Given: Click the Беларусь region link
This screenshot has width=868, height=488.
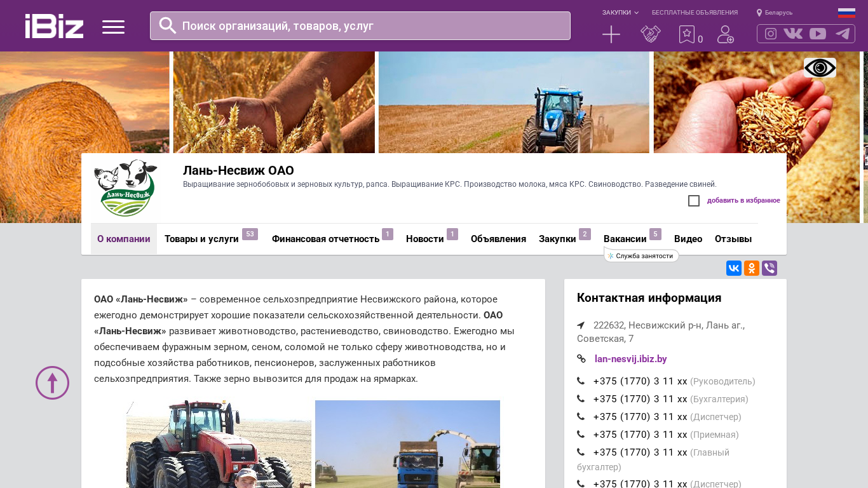Looking at the screenshot, I should 778,13.
